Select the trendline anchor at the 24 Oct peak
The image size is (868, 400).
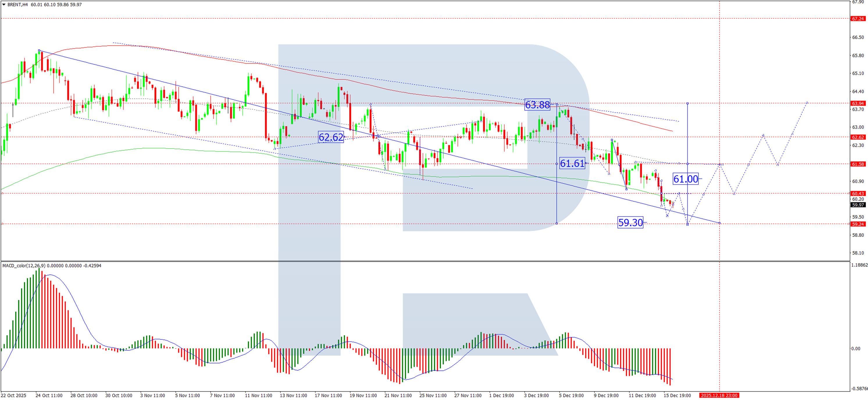39,51
